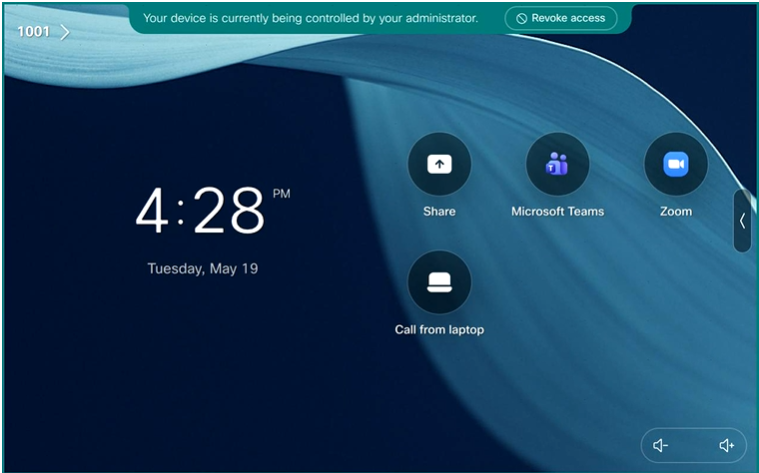Click the 1001 device name
759x473 pixels.
(x=33, y=32)
